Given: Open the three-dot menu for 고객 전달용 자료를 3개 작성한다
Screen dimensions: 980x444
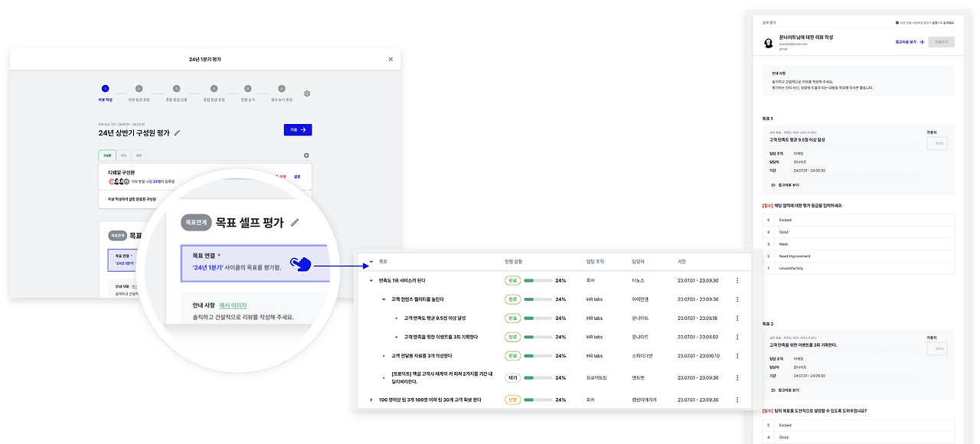Looking at the screenshot, I should [x=737, y=356].
